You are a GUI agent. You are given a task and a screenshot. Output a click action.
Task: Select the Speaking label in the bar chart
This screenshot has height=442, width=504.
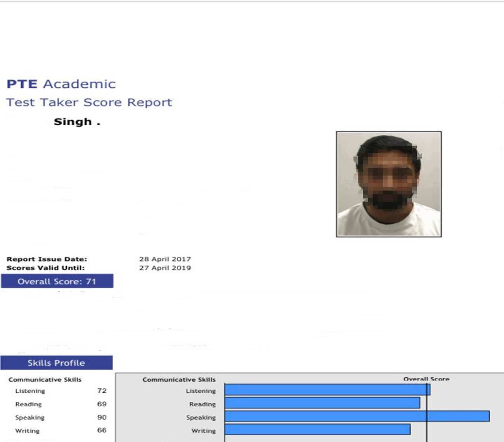point(201,418)
